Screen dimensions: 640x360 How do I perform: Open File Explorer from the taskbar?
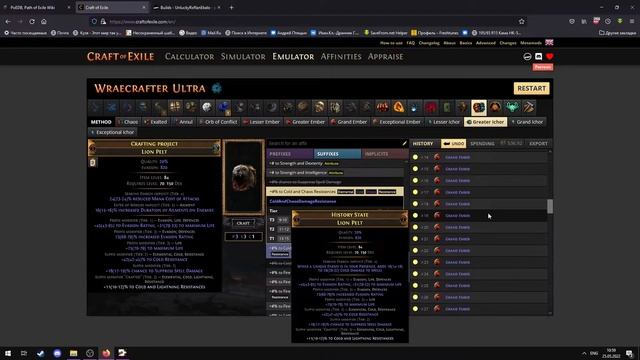click(x=73, y=353)
